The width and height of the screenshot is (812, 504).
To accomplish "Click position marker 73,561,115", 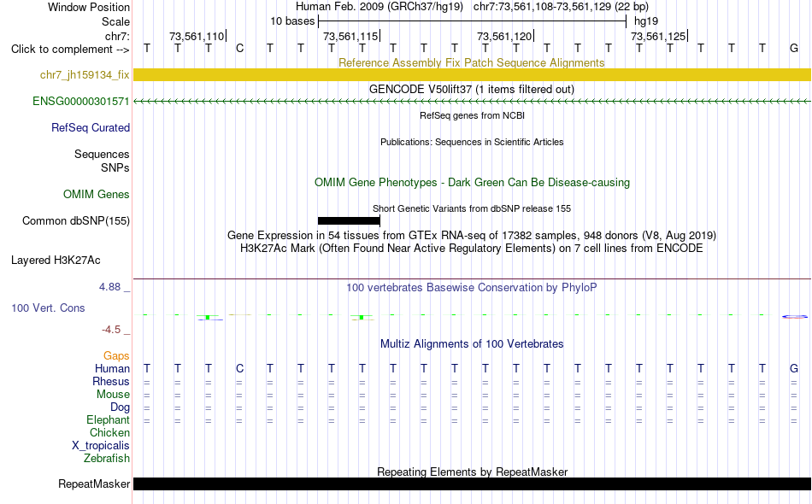I will [x=350, y=36].
